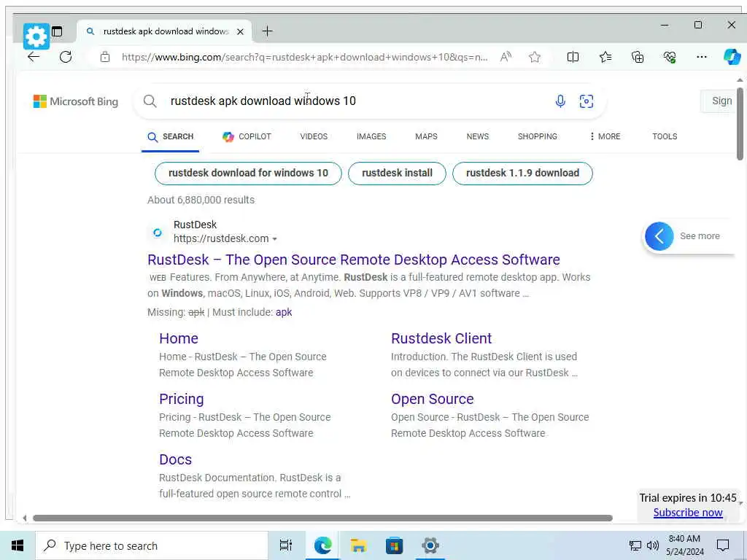Open the Copilot sidebar icon

732,57
